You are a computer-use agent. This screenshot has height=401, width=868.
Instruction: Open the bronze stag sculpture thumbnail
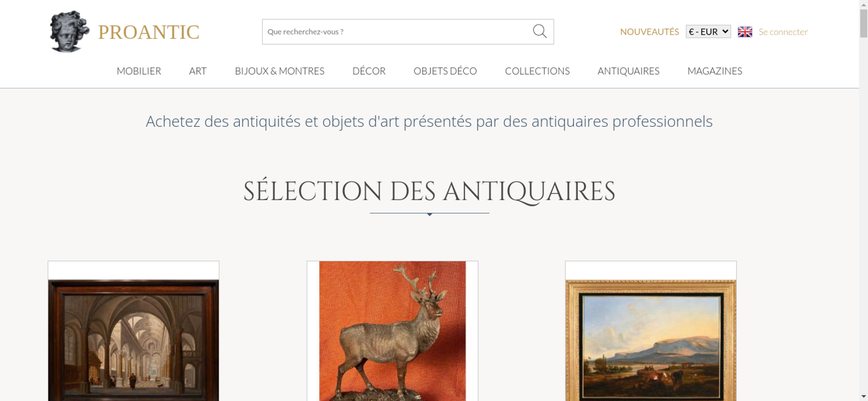tap(392, 331)
